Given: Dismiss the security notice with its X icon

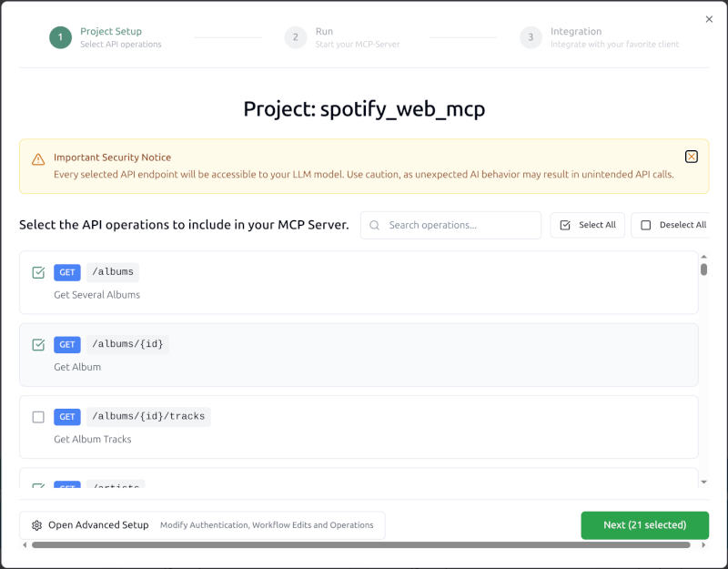Looking at the screenshot, I should pos(692,156).
